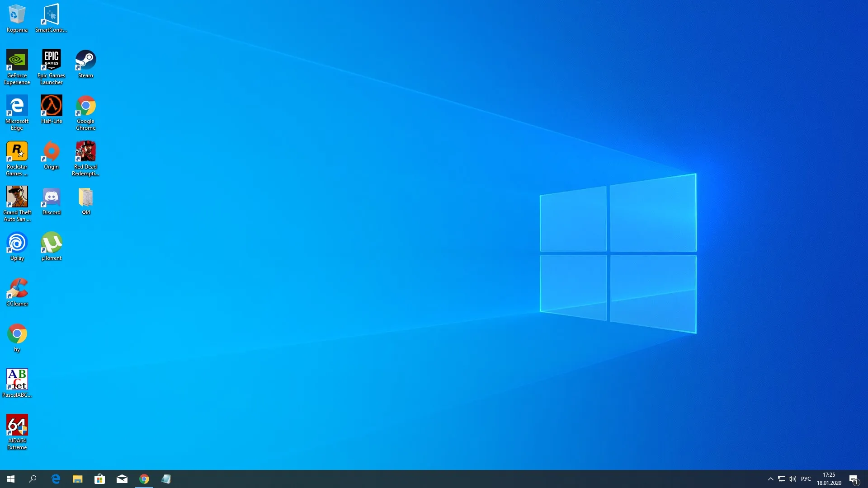Expand hidden system tray icons
868x488 pixels.
click(770, 479)
